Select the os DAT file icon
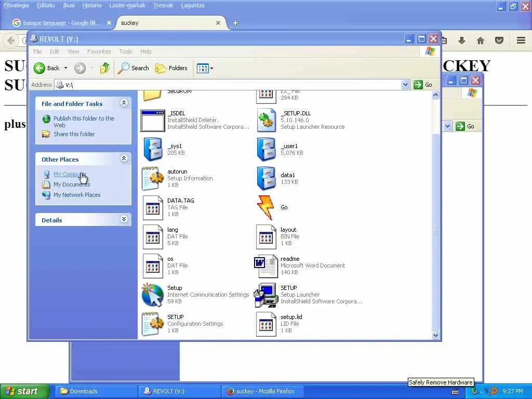The width and height of the screenshot is (532, 399). point(153,266)
